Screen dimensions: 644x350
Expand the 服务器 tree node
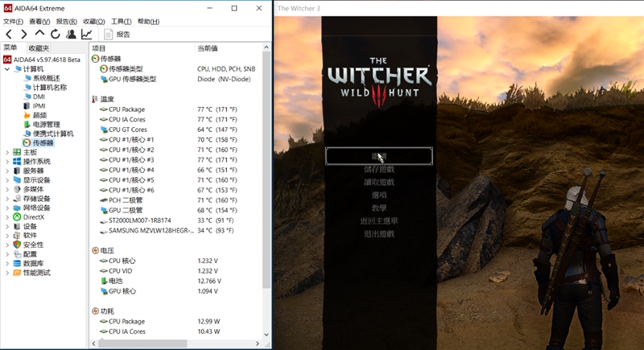(x=7, y=171)
